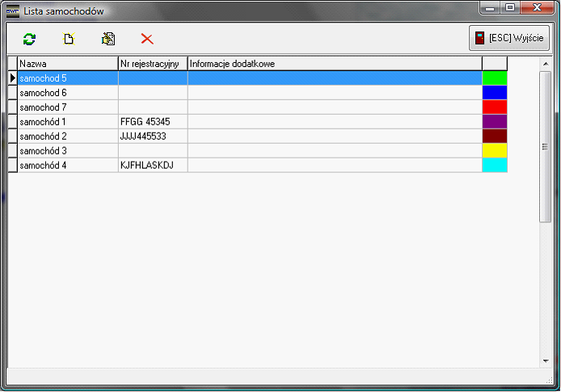Click registration cell KJFHLASKDJ
Screen dimensions: 561x392
(153, 166)
